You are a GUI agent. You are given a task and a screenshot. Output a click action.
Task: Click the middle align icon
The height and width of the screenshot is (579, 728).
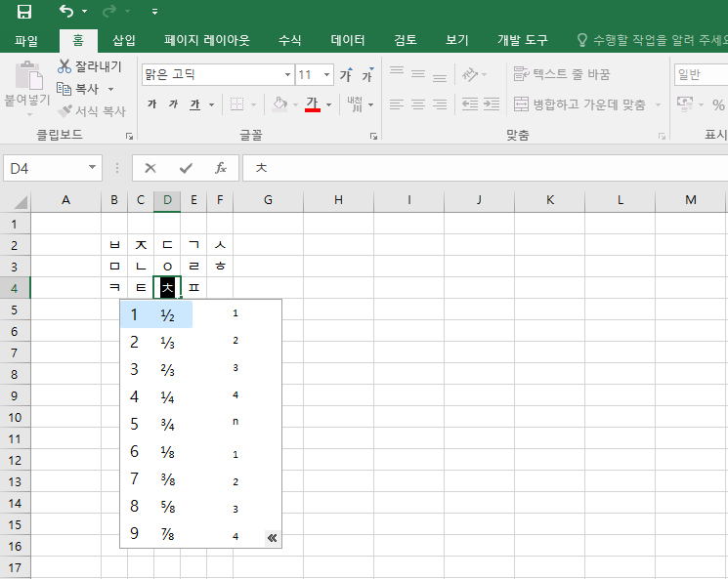[418, 74]
